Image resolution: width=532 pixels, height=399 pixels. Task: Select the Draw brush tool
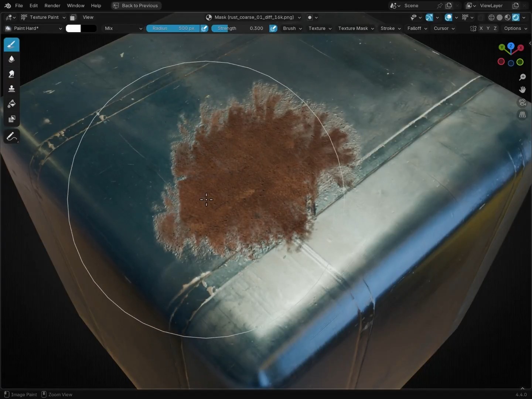click(x=11, y=45)
